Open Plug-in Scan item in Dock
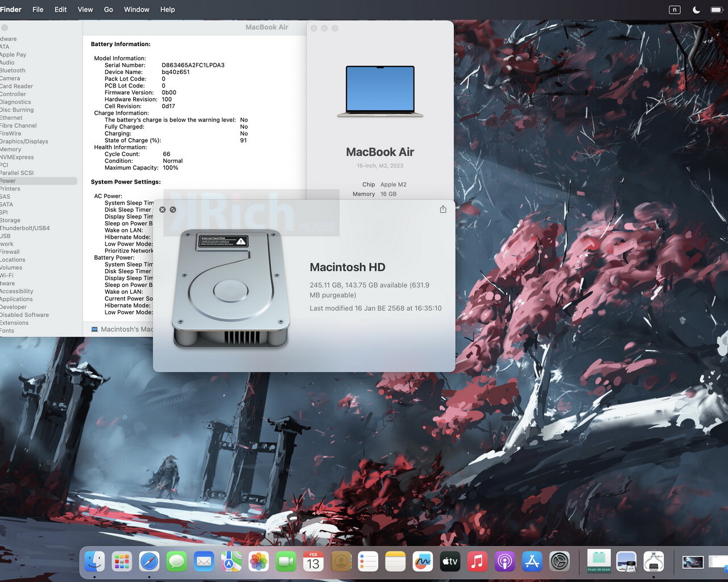Image resolution: width=728 pixels, height=582 pixels. click(x=599, y=561)
